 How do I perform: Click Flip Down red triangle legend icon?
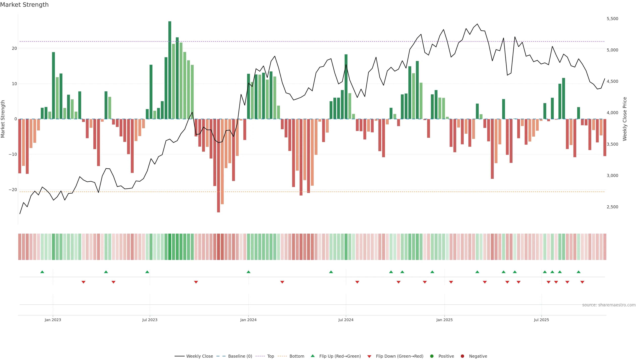point(369,356)
